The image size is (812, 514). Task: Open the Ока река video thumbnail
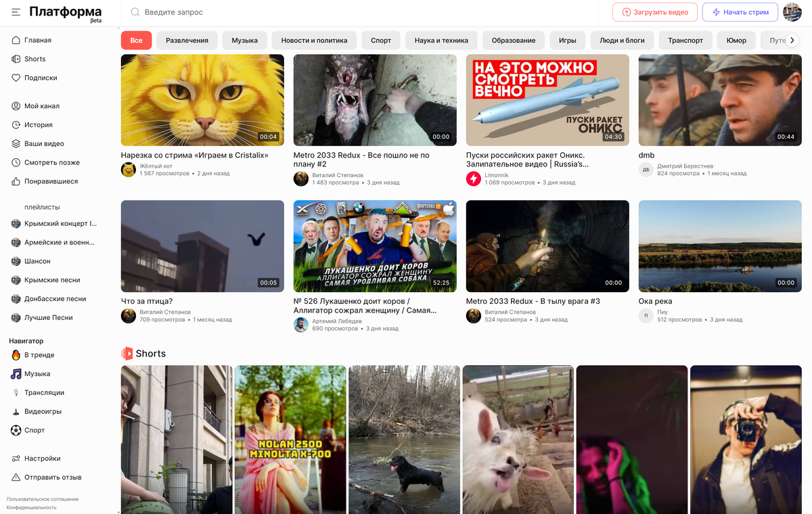(x=720, y=246)
